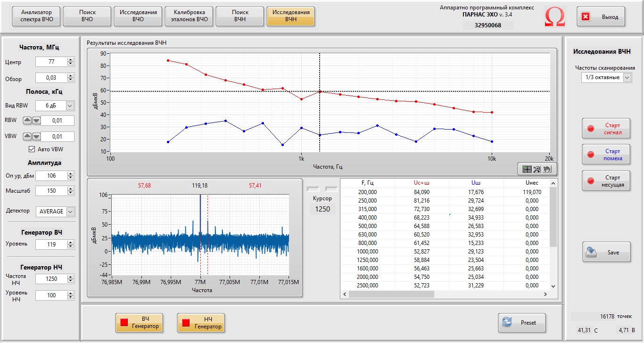Adjust the Генератор ВЧ Уровень stepper

[x=71, y=244]
